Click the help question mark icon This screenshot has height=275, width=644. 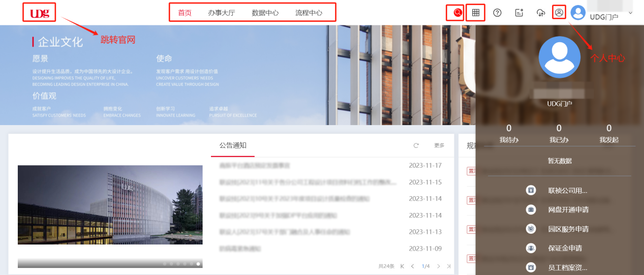tap(498, 13)
